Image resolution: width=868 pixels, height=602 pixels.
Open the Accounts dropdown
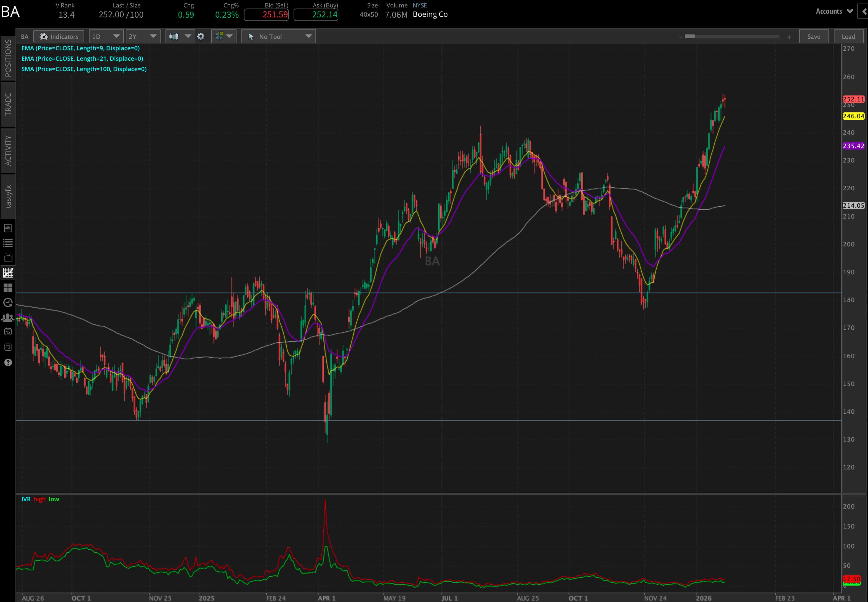pyautogui.click(x=834, y=11)
